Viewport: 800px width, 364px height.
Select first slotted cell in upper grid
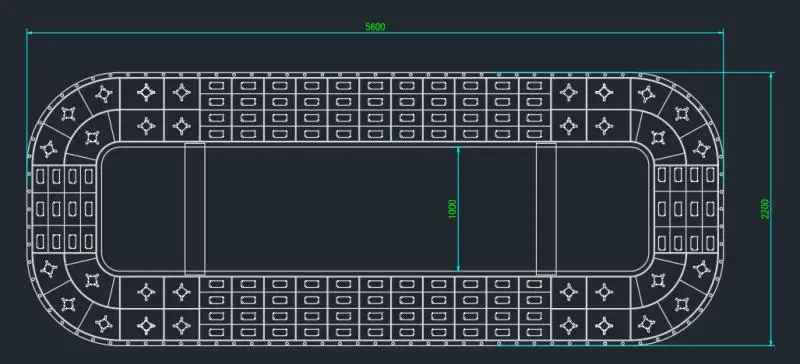pos(216,86)
